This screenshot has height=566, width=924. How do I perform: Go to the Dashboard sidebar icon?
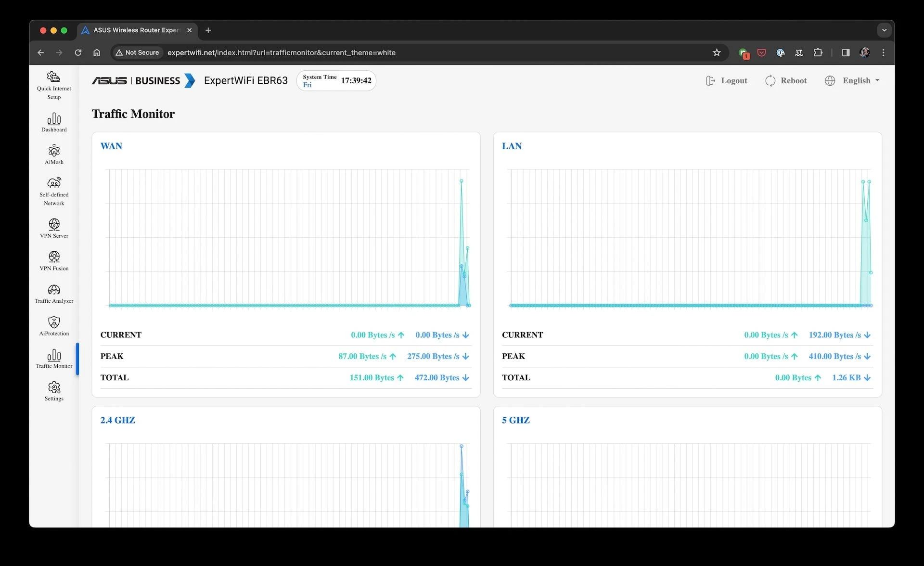click(x=54, y=122)
